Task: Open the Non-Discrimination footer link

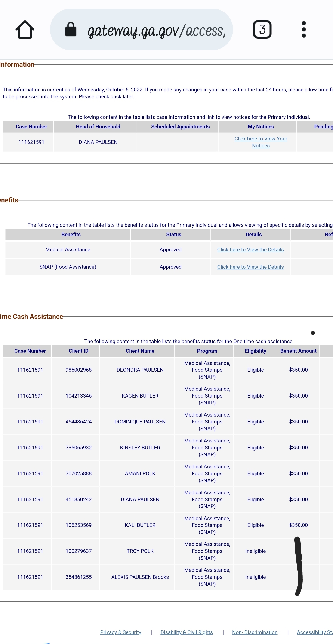Action: click(x=255, y=632)
